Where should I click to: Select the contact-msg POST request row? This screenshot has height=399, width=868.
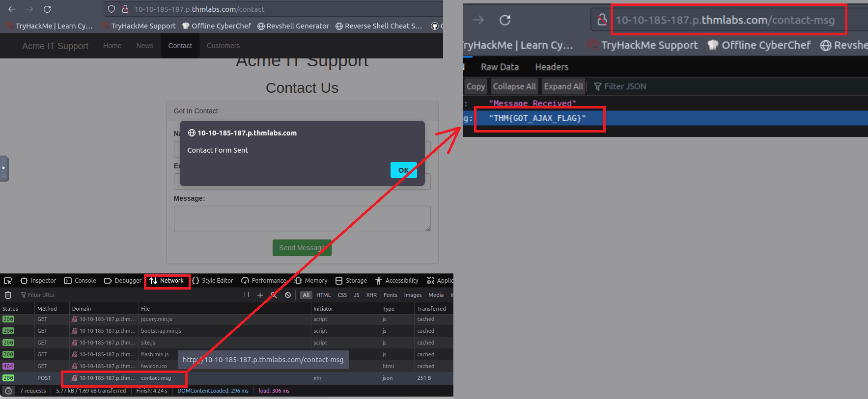coord(156,378)
